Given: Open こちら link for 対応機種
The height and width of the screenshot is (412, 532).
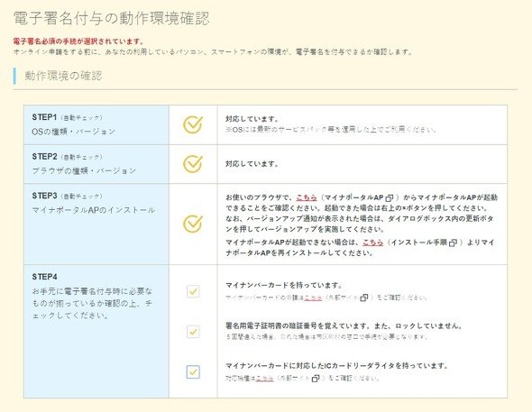Looking at the screenshot, I should 264,378.
